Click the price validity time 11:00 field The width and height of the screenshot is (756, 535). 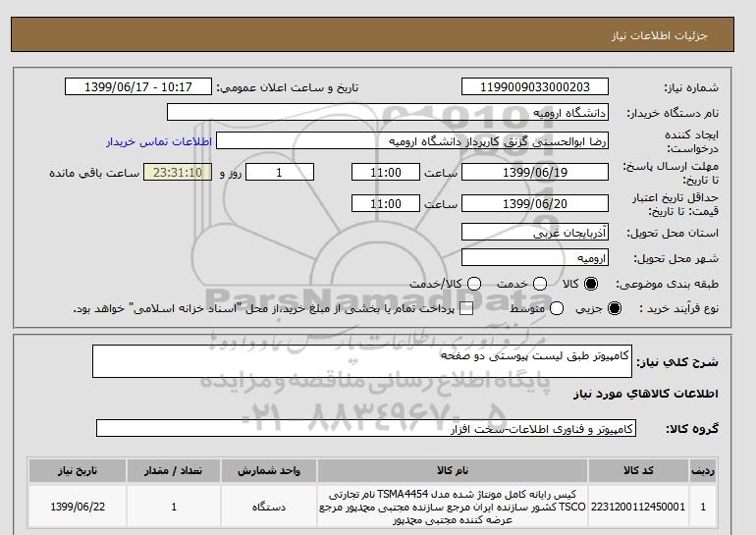pyautogui.click(x=386, y=203)
